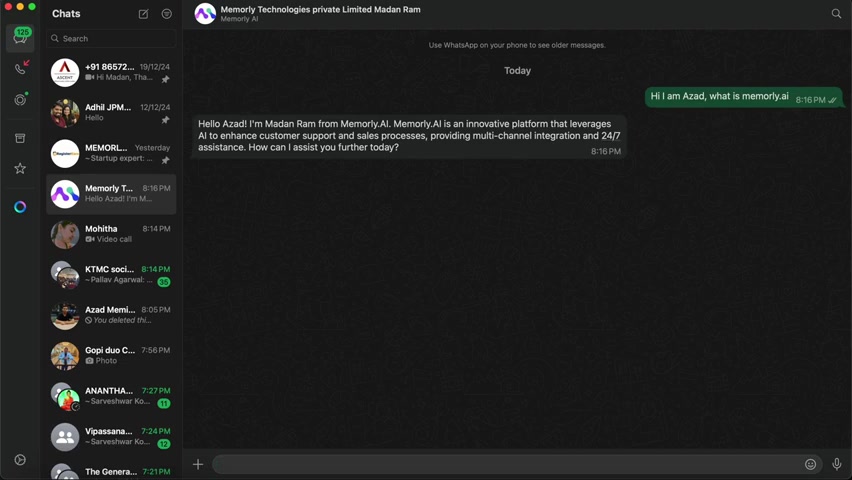
Task: Click pin icon on +91 86572 chat
Action: point(165,79)
